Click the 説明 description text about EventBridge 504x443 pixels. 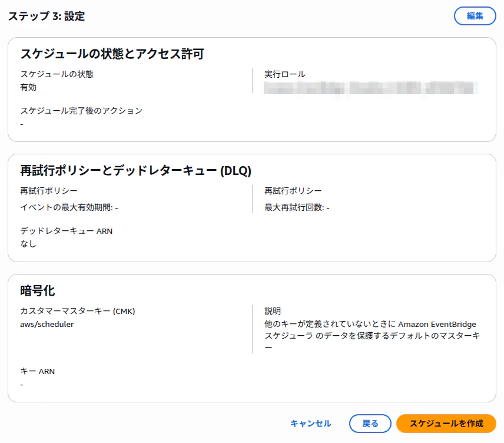[372, 336]
